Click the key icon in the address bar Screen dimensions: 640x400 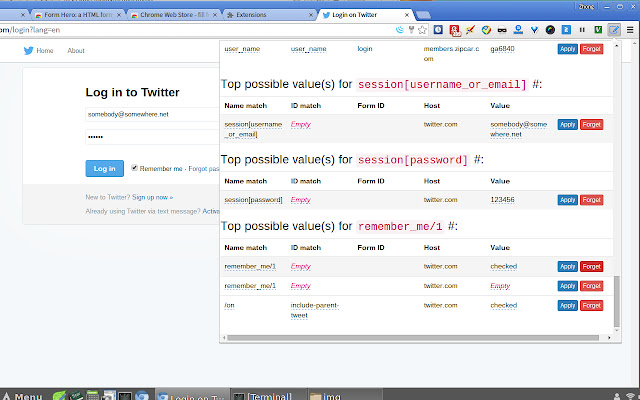[x=411, y=29]
